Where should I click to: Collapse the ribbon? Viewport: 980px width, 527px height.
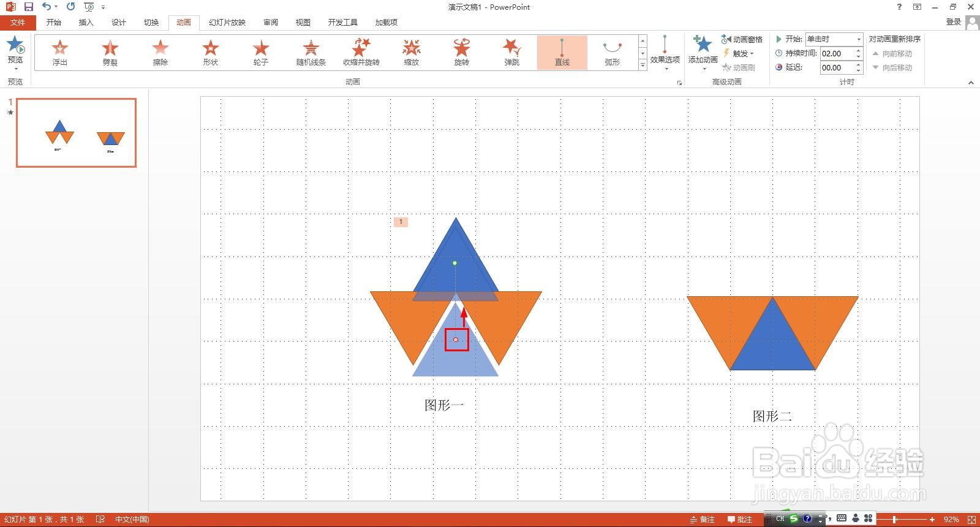tap(971, 83)
